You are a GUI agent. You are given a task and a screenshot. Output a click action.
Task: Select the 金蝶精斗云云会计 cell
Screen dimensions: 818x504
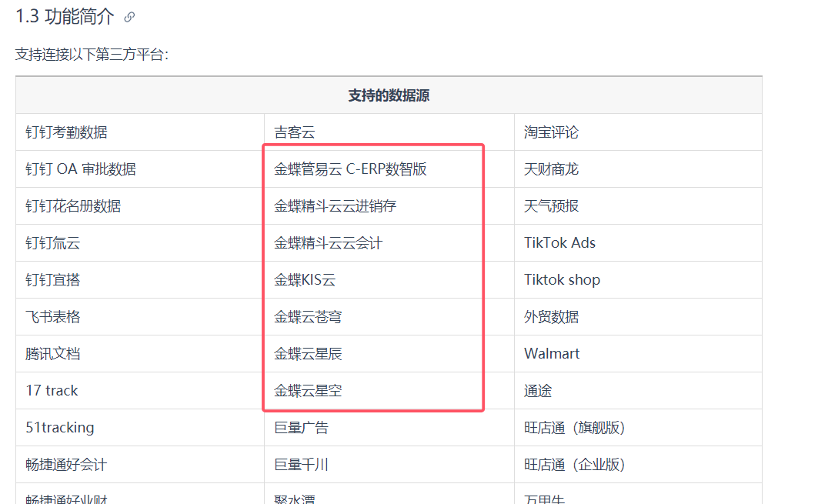tap(389, 243)
